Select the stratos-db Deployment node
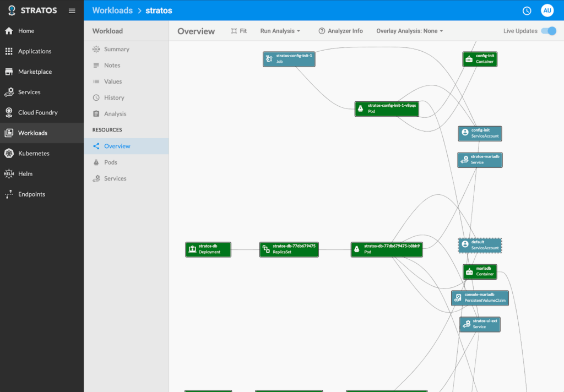Viewport: 564px width, 392px height. (x=208, y=249)
